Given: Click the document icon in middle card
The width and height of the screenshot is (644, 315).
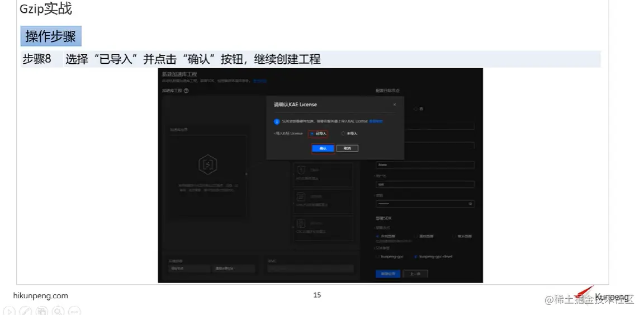Looking at the screenshot, I should point(301,196).
